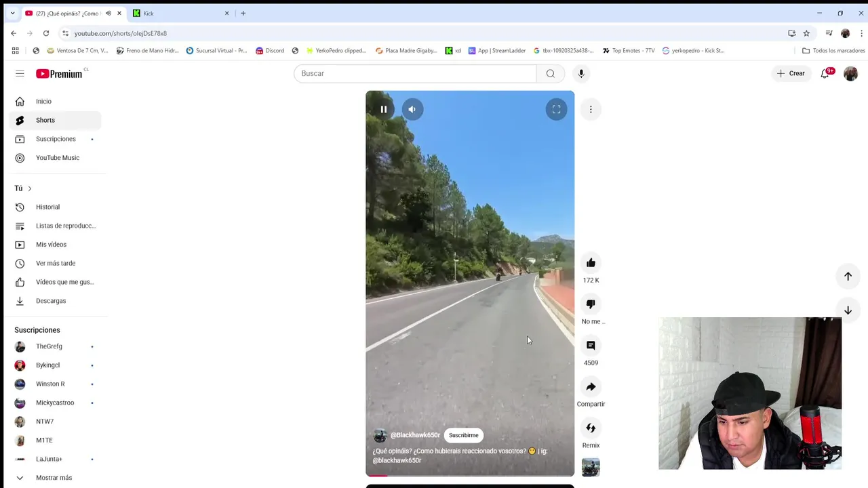Start voice search with the microphone
Screen dimensions: 868x488
(581, 73)
